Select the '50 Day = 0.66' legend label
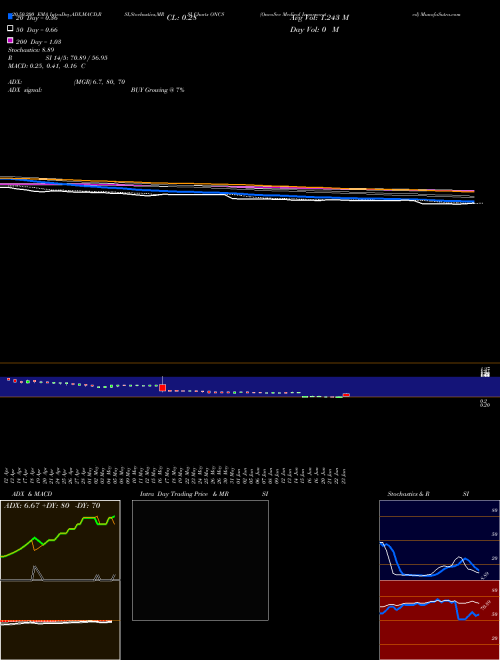Image resolution: width=500 pixels, height=660 pixels. [37, 30]
